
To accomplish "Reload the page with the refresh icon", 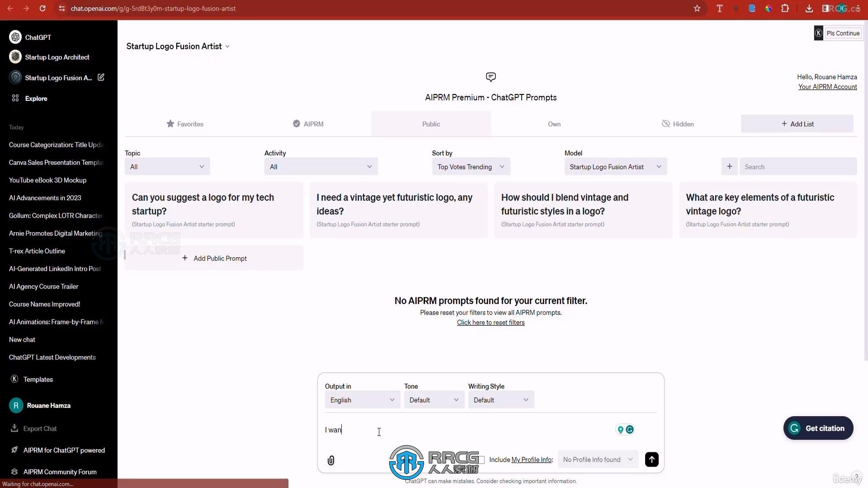I will point(42,9).
